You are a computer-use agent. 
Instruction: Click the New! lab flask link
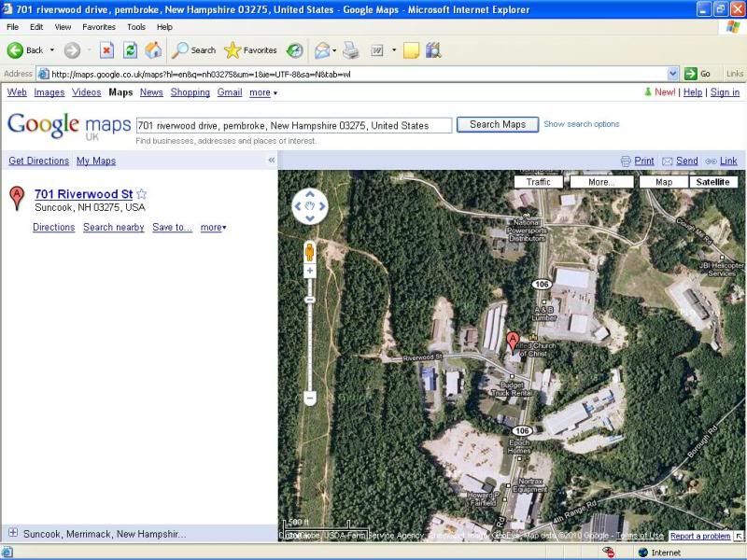[x=660, y=92]
